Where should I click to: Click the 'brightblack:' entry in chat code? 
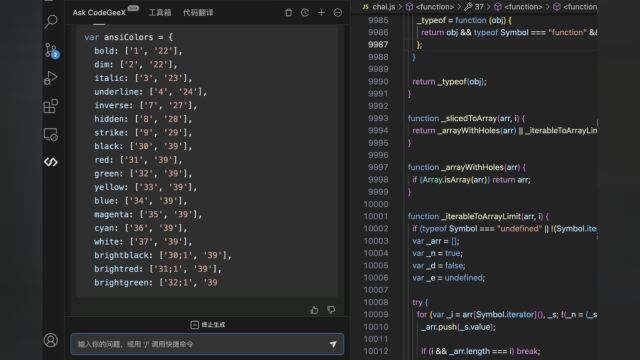pos(162,255)
